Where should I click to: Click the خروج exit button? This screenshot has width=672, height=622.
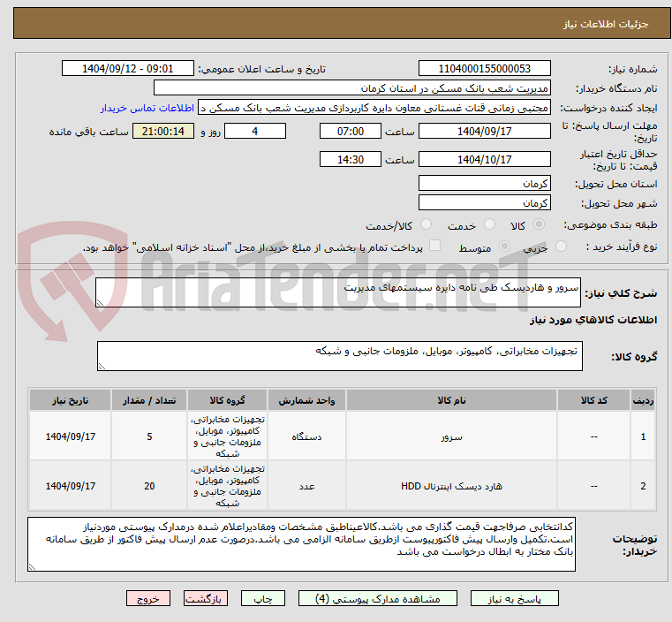[148, 598]
